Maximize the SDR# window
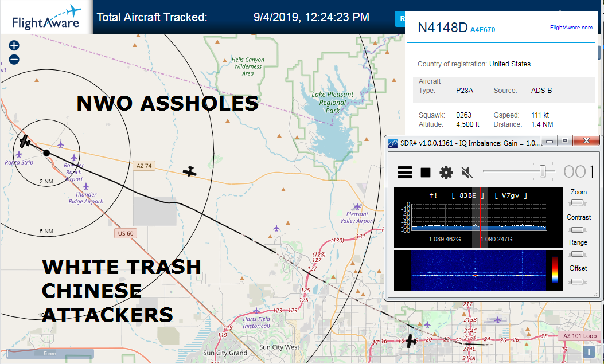This screenshot has height=364, width=604. pyautogui.click(x=565, y=141)
